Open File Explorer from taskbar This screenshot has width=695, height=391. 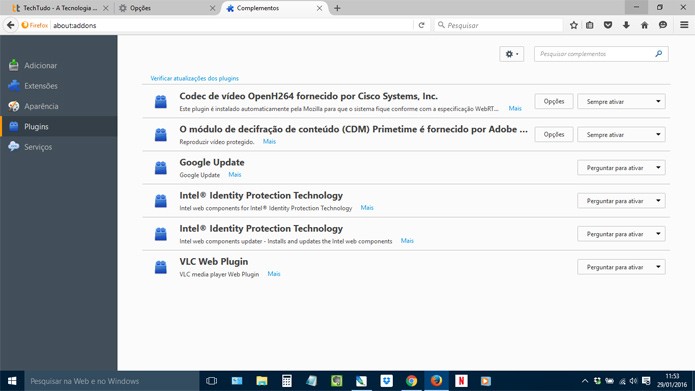[262, 381]
